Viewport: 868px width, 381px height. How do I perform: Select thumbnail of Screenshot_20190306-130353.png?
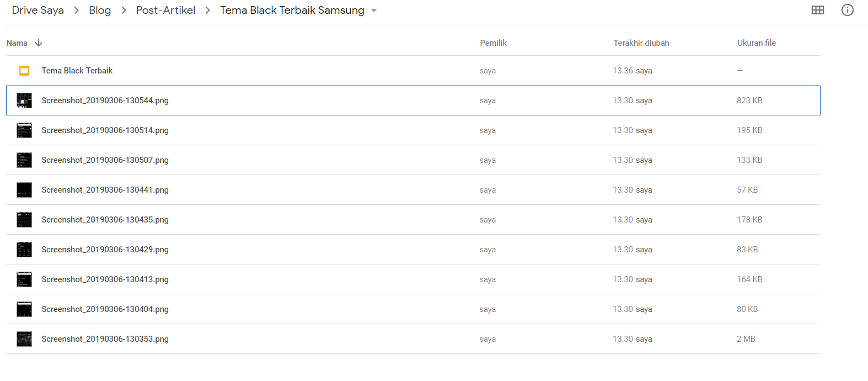click(24, 339)
